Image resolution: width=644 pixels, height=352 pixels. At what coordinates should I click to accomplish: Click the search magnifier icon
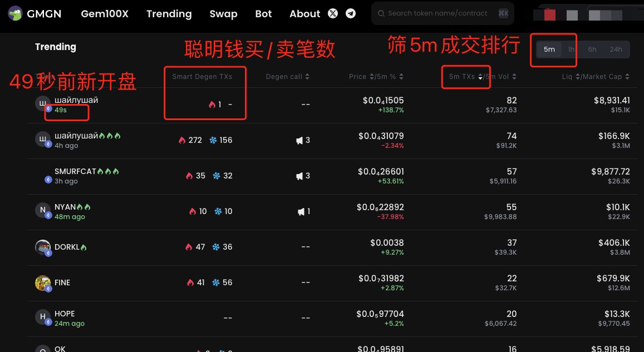point(381,13)
